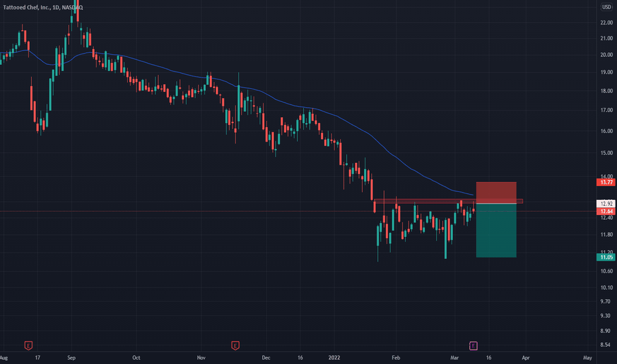Click the red earnings marker in mid-November
Image resolution: width=617 pixels, height=364 pixels.
[x=235, y=345]
